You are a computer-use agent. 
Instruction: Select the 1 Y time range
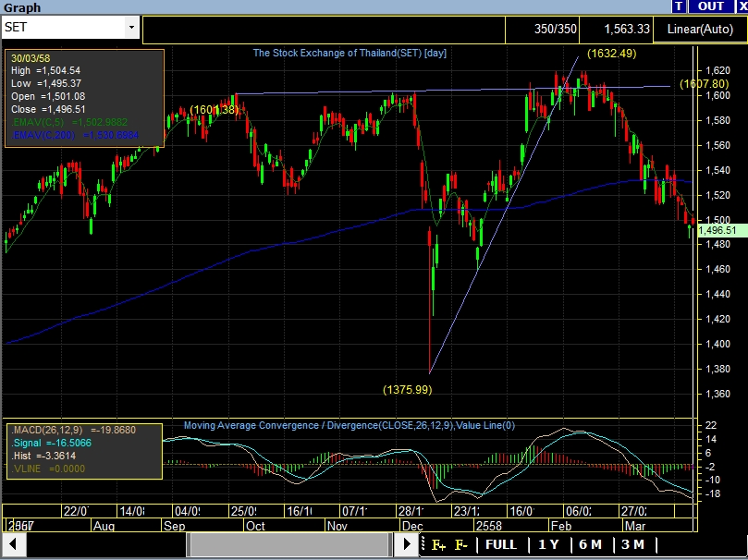pyautogui.click(x=548, y=544)
